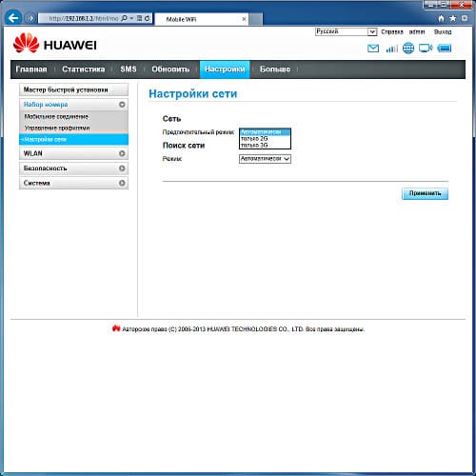476x476 pixels.
Task: Select the Настройки tab
Action: coord(225,69)
